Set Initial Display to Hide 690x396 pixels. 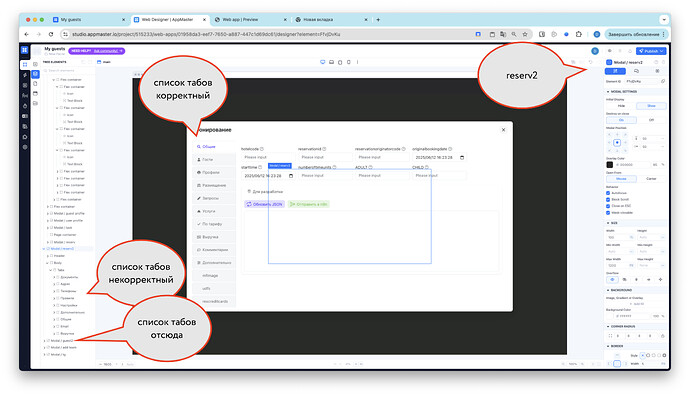[x=621, y=106]
